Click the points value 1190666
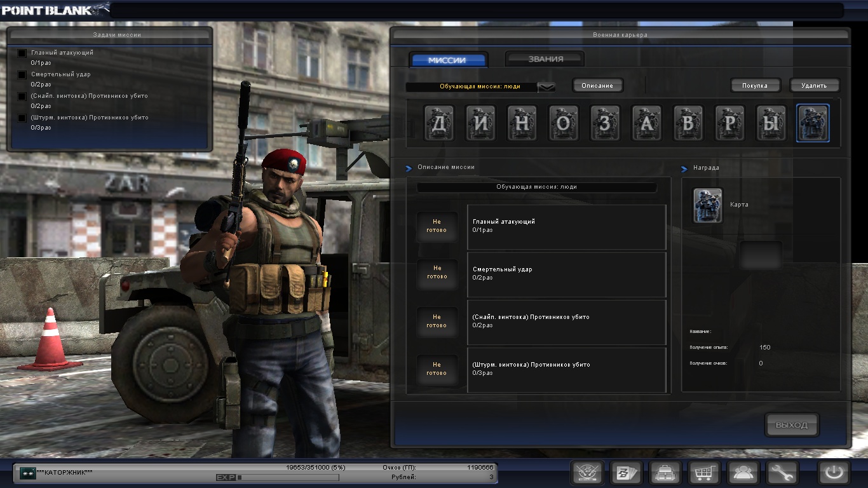 [x=480, y=468]
